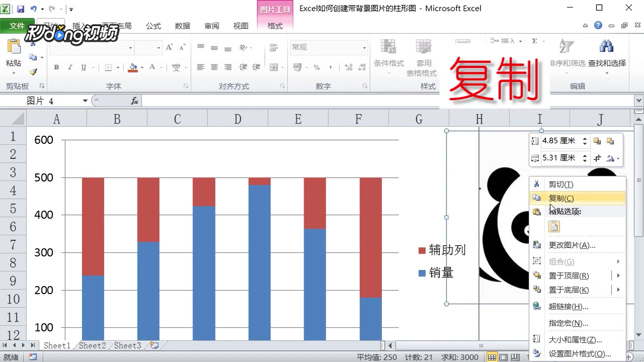Choose 指定宏(N)... from context menu

click(578, 323)
